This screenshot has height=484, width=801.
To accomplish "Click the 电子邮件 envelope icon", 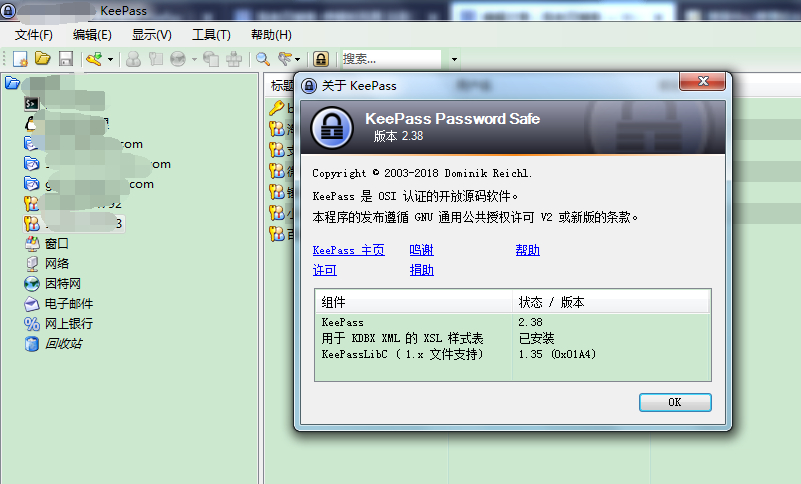I will (x=32, y=304).
